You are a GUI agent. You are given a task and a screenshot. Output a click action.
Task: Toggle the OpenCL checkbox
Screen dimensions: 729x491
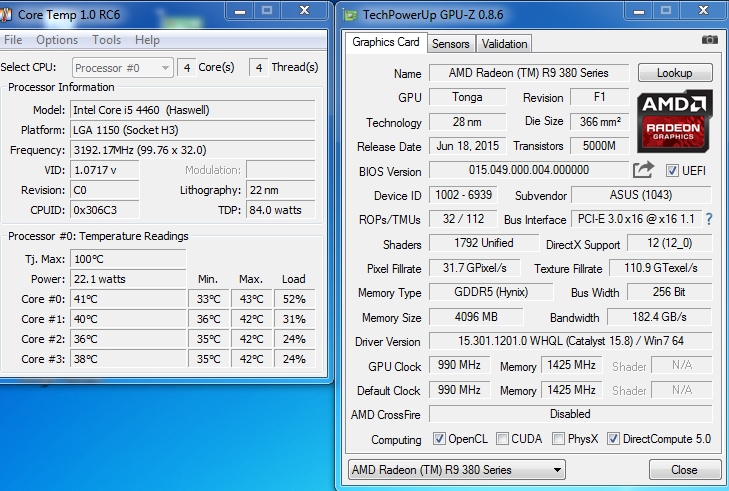pos(439,438)
